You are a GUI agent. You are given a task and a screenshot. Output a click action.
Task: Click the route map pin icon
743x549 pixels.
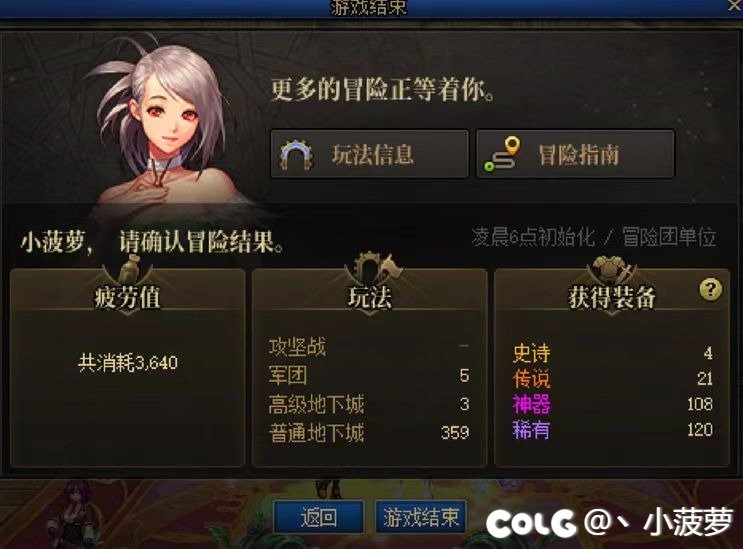[x=502, y=154]
